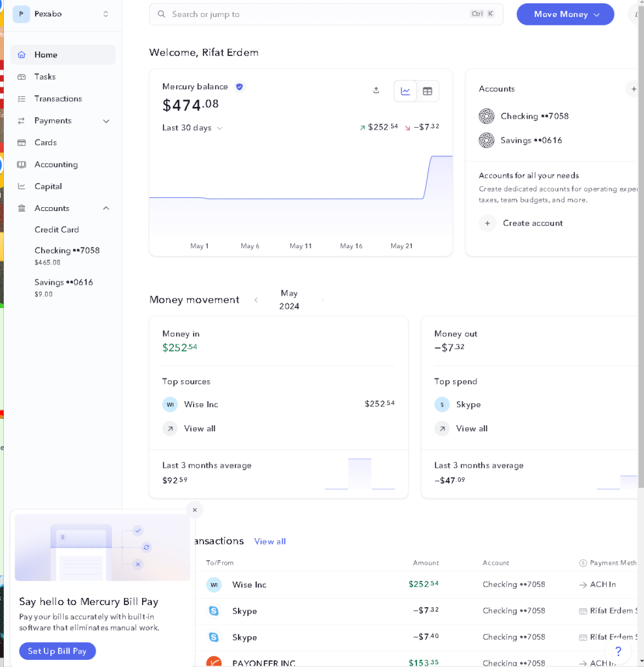Open the Last 30 days dropdown
Viewport: 644px width, 667px height.
click(x=192, y=128)
